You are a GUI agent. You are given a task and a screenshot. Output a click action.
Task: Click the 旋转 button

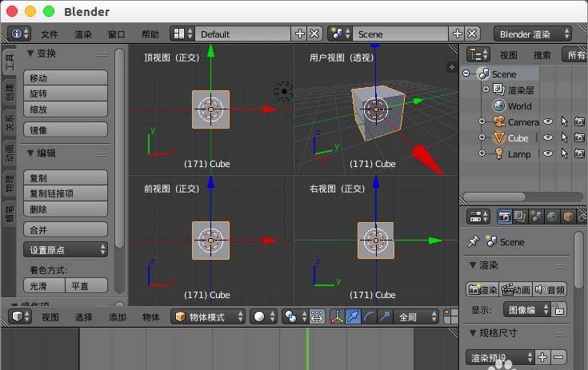[66, 93]
